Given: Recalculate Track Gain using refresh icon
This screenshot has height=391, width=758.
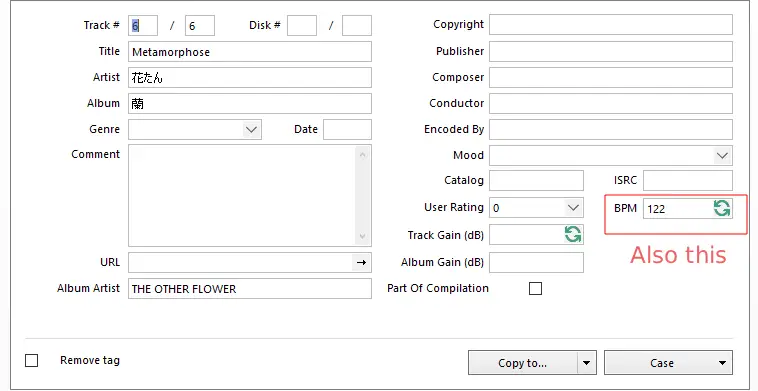Looking at the screenshot, I should [x=573, y=235].
